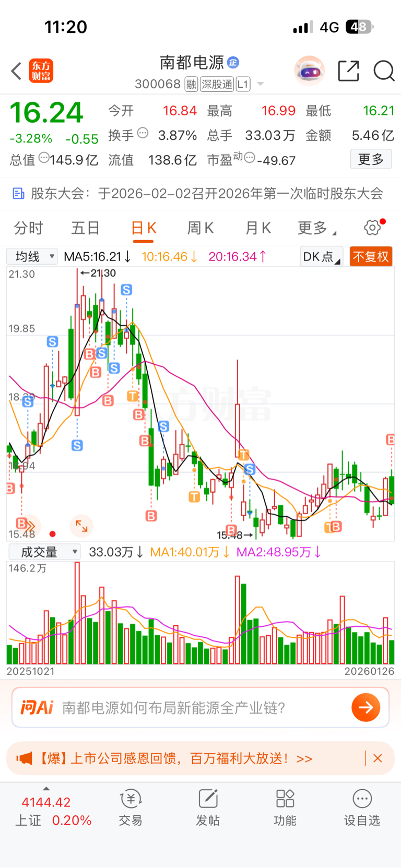Open 发帖 post icon
The image size is (401, 868).
(208, 807)
